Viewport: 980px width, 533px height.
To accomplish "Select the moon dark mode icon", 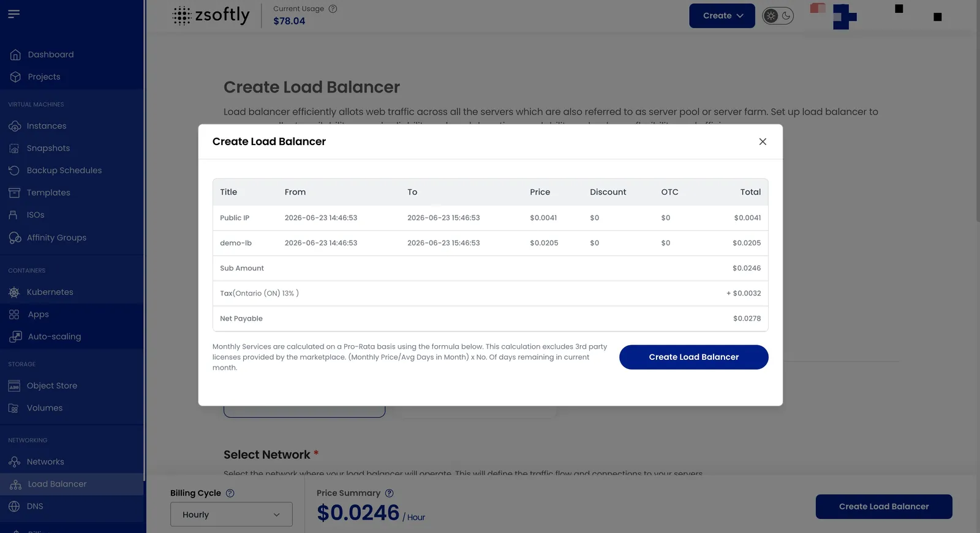I will pyautogui.click(x=786, y=16).
